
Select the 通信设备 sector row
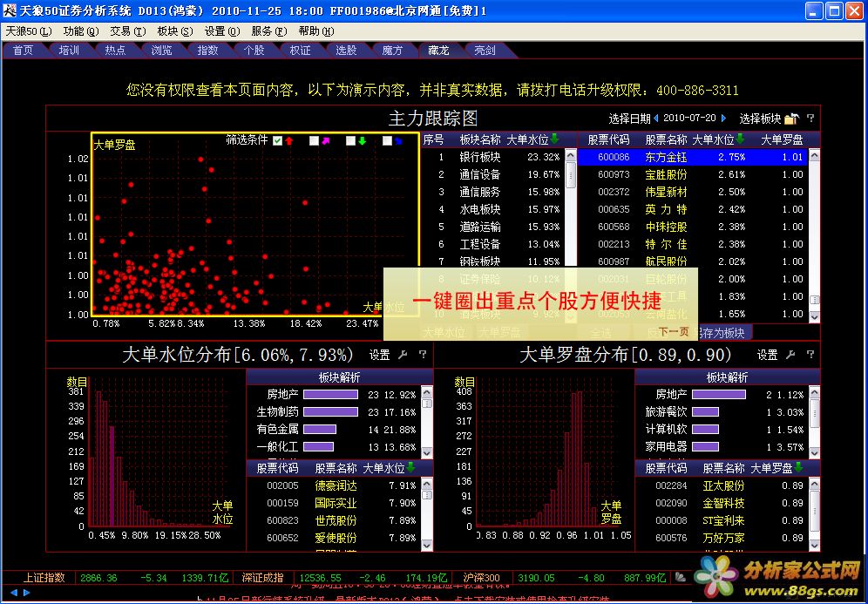492,174
